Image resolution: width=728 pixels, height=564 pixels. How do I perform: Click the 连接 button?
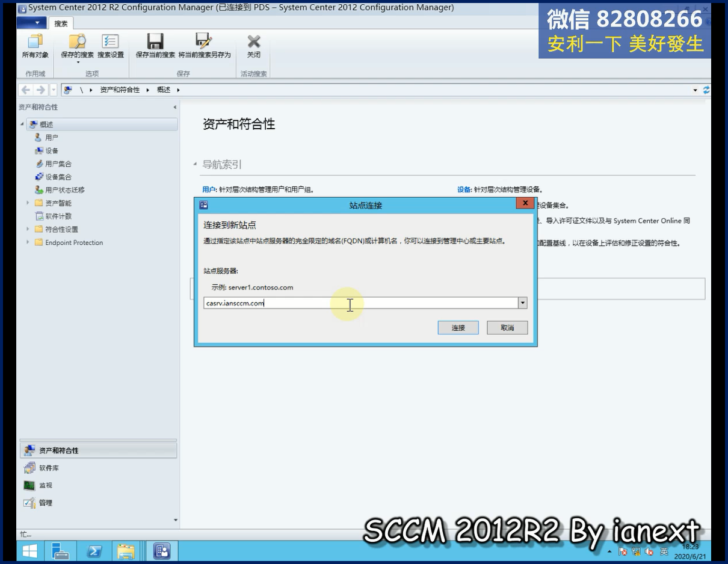tap(458, 328)
